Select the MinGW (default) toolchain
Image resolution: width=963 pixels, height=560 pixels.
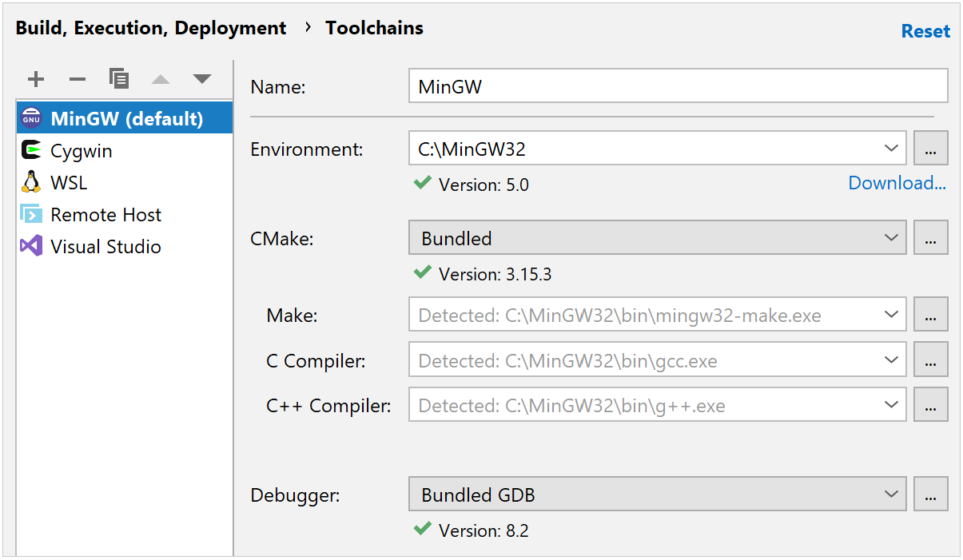[125, 118]
